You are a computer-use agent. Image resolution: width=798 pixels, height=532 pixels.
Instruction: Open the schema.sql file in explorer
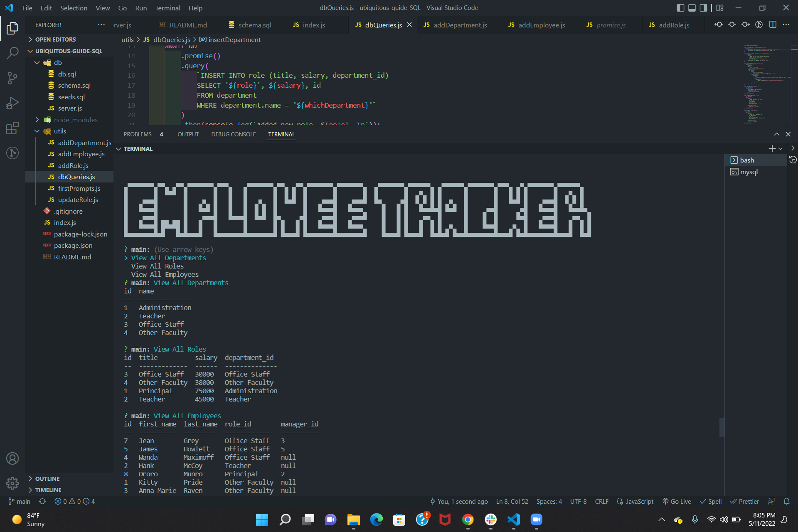(x=74, y=85)
